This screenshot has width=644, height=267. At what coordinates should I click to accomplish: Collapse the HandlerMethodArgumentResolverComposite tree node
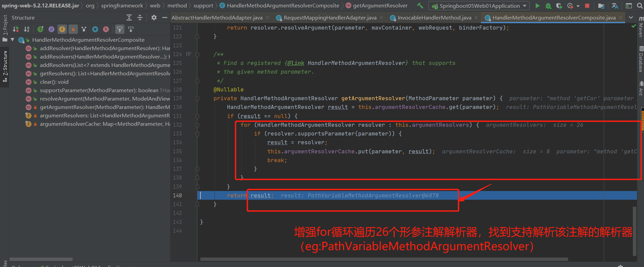tap(12, 40)
